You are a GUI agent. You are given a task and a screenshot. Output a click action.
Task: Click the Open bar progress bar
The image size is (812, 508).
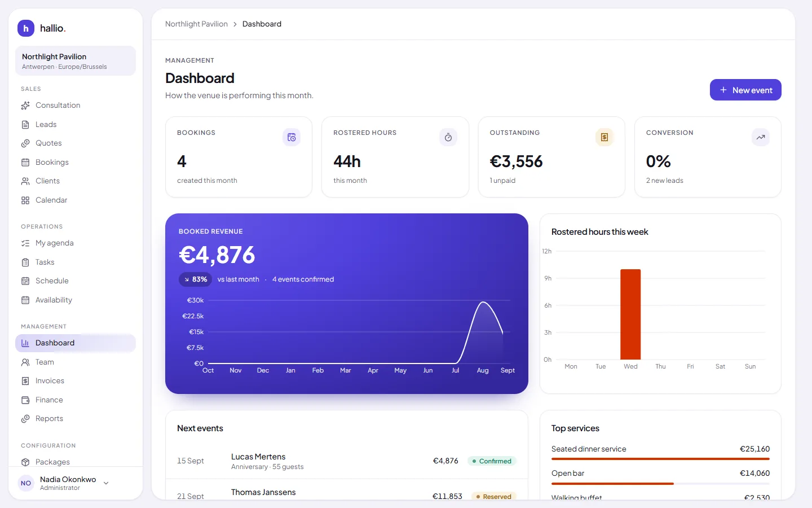coord(660,484)
